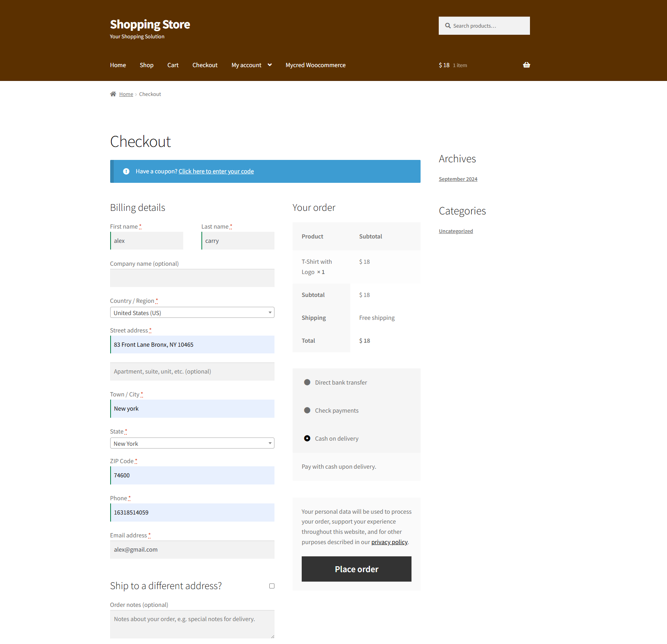Image resolution: width=667 pixels, height=644 pixels.
Task: Open the Cart navigation item
Action: point(173,65)
